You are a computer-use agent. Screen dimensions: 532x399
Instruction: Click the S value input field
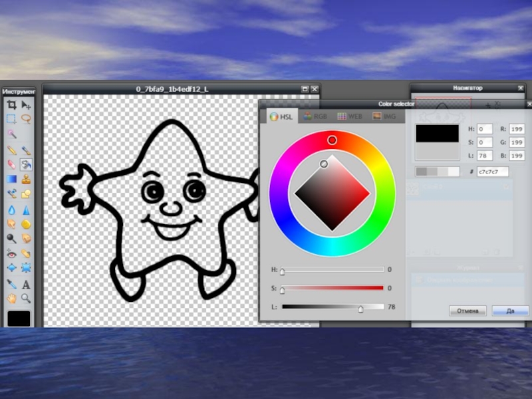click(x=485, y=142)
